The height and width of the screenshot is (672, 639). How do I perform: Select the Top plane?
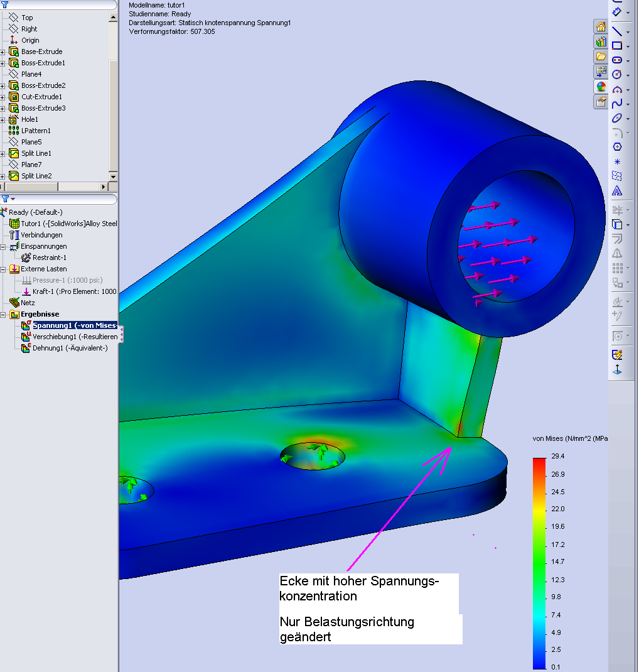[27, 18]
